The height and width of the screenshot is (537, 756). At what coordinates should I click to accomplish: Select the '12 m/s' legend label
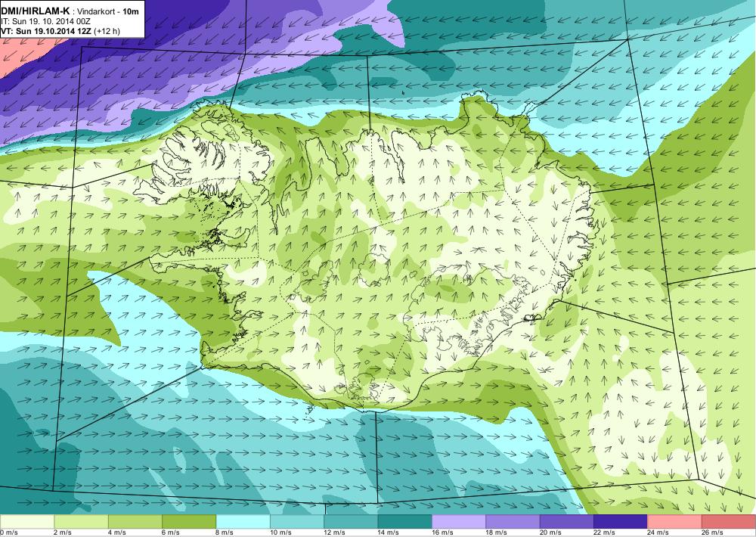click(335, 532)
